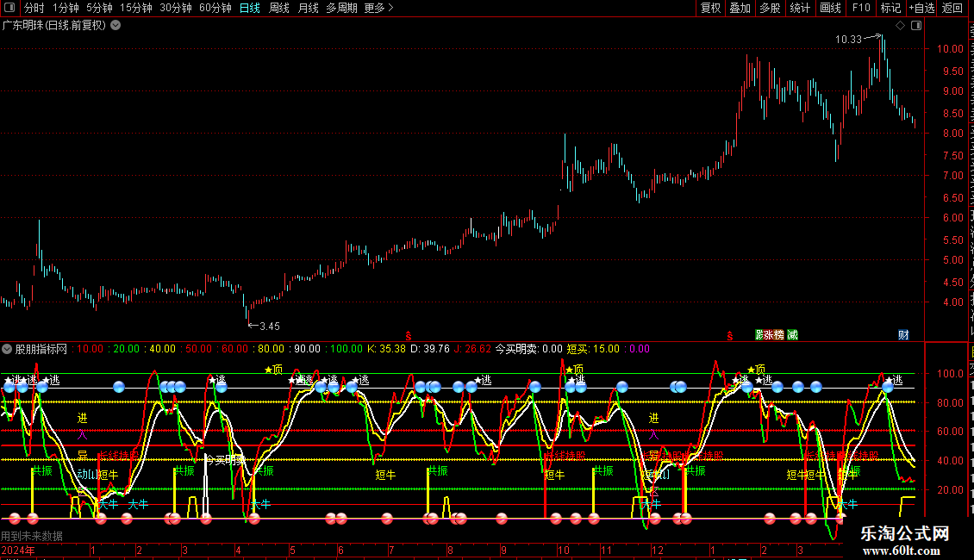974x560 pixels.
Task: Switch to 周线 weekly chart
Action: click(279, 8)
